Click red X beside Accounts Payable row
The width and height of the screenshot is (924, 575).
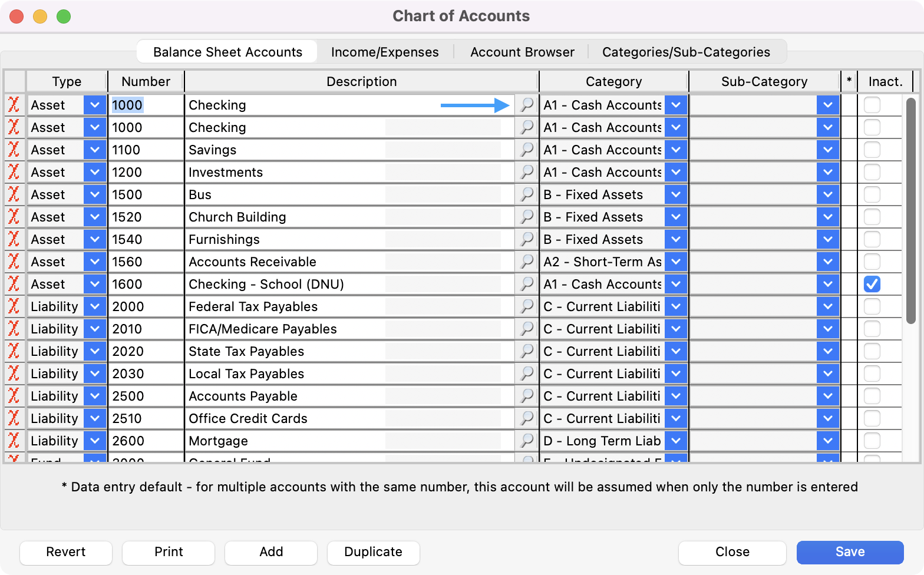(14, 396)
